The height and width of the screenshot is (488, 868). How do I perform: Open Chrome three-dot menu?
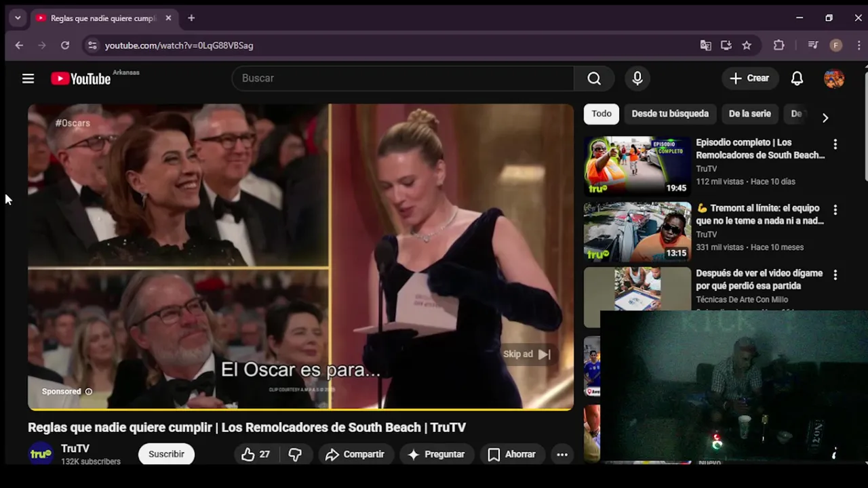point(859,45)
